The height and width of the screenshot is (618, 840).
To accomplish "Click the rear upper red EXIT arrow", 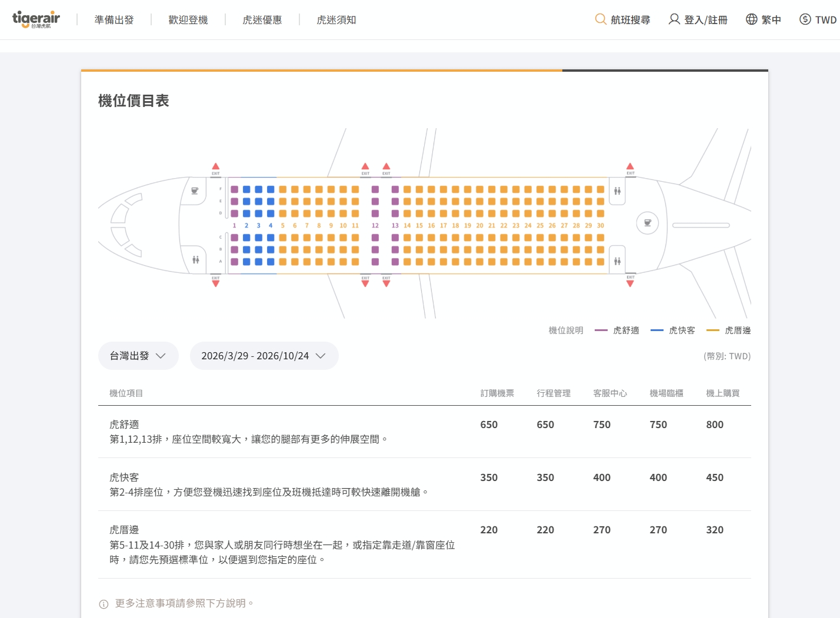I will click(x=631, y=166).
